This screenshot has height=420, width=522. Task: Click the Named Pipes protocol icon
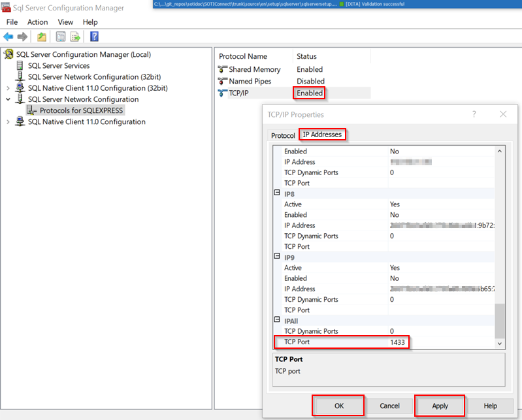click(222, 81)
